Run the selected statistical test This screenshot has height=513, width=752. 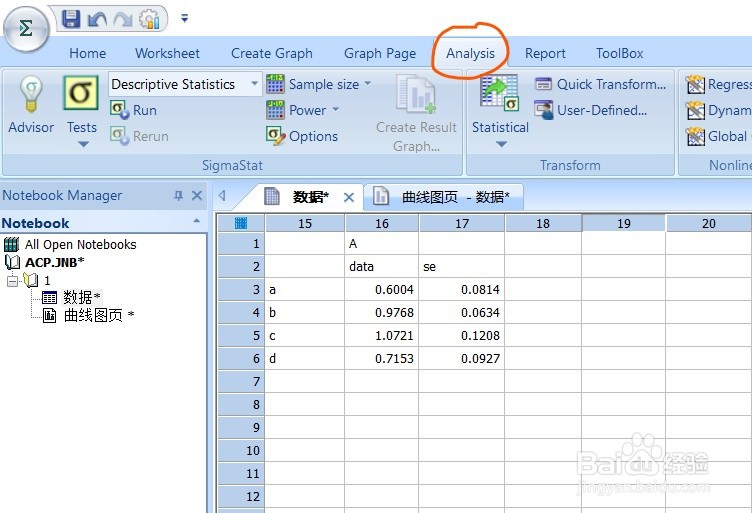click(133, 110)
